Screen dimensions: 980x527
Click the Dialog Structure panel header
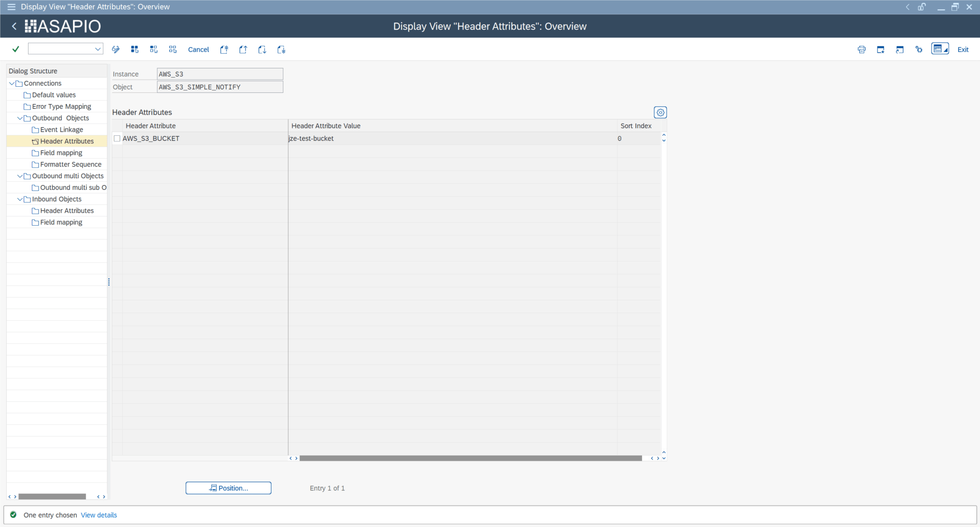(x=57, y=71)
